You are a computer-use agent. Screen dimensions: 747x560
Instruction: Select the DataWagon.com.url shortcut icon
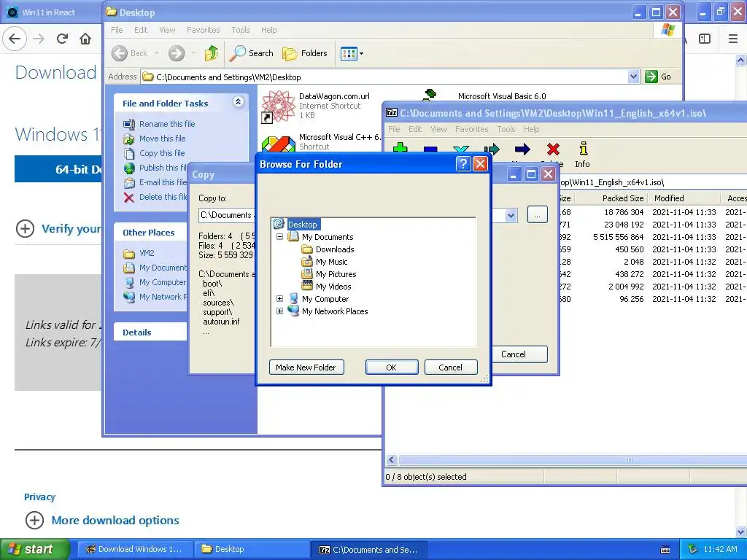[278, 106]
